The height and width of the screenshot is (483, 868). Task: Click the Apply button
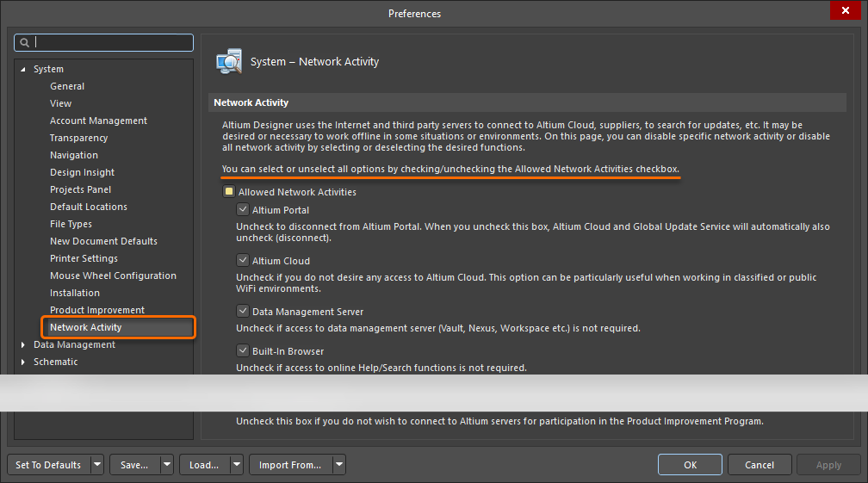[828, 465]
